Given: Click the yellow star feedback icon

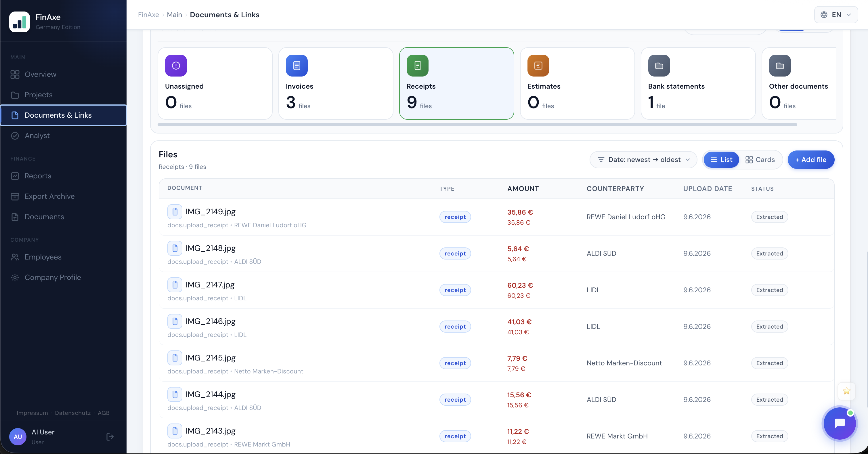Looking at the screenshot, I should tap(846, 391).
